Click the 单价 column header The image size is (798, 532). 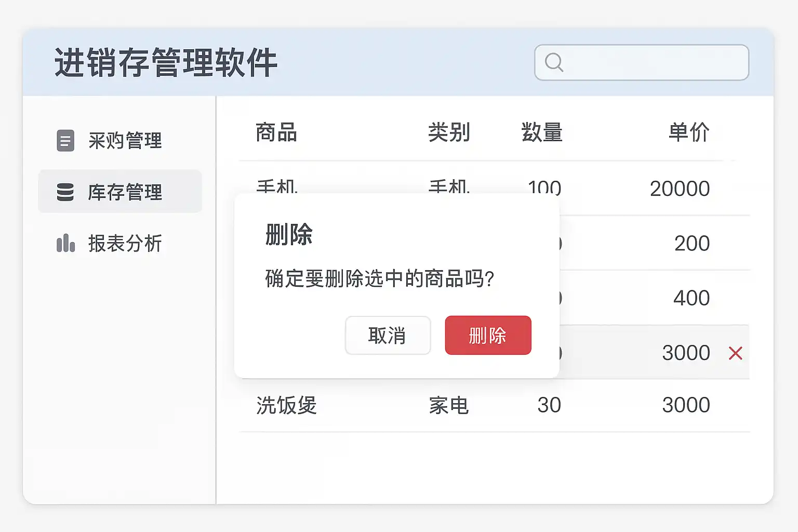(689, 132)
